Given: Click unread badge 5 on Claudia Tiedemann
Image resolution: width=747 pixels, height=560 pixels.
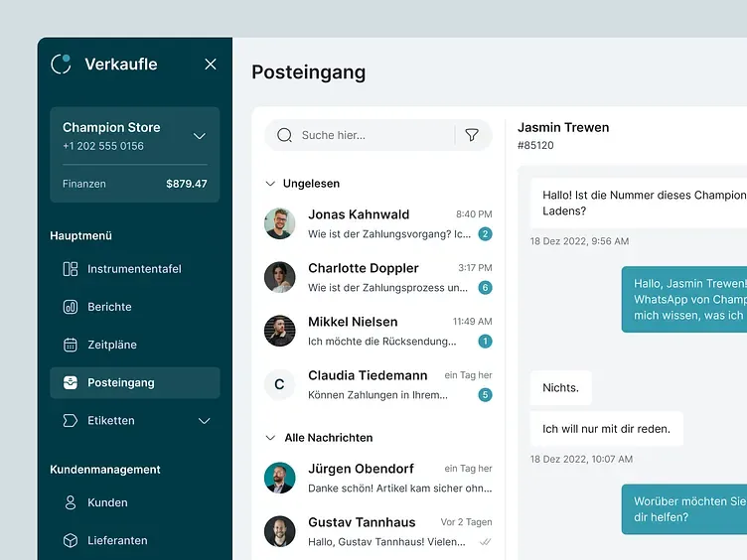Looking at the screenshot, I should click(x=485, y=395).
